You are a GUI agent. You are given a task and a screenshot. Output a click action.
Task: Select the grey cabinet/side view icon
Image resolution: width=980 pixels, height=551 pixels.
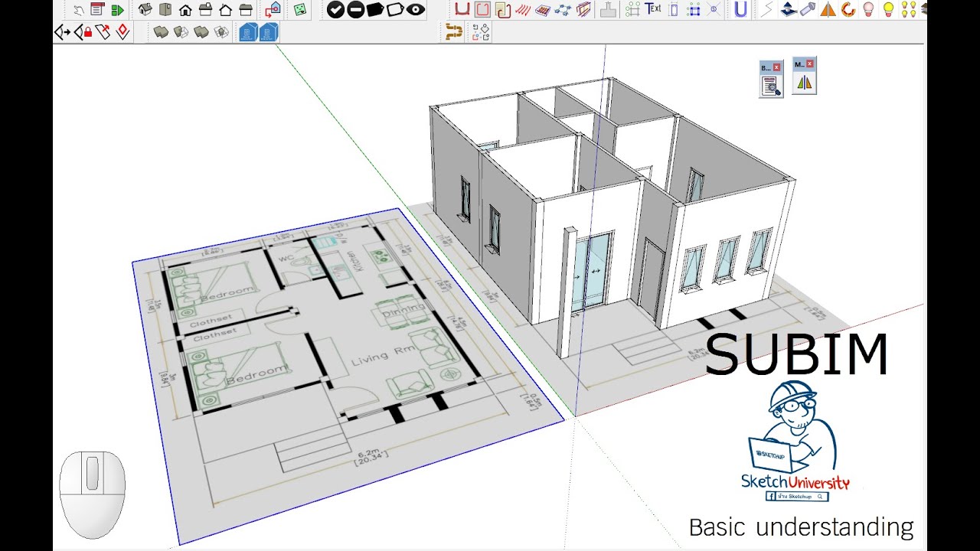165,10
